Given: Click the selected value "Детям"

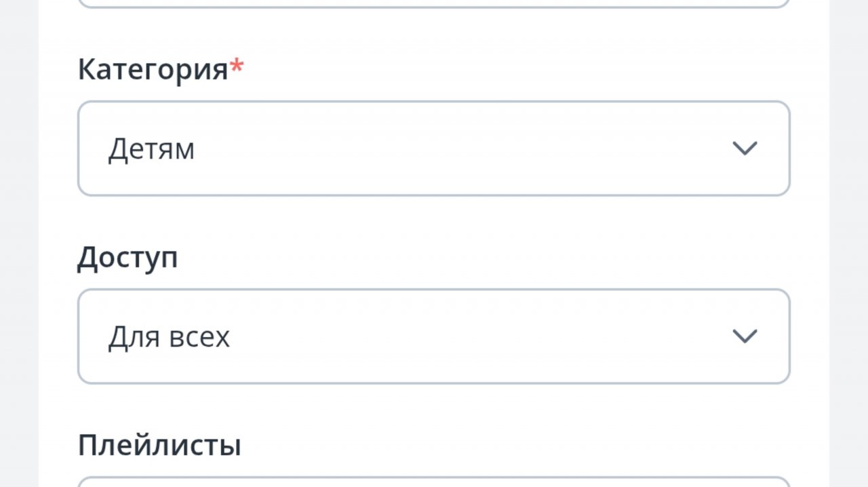Looking at the screenshot, I should tap(151, 149).
